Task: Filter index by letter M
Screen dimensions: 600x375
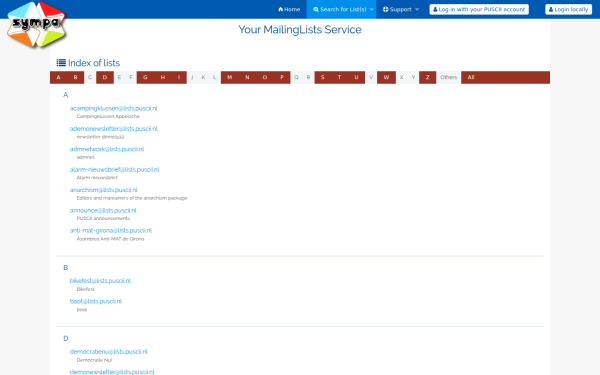Action: pyautogui.click(x=230, y=77)
